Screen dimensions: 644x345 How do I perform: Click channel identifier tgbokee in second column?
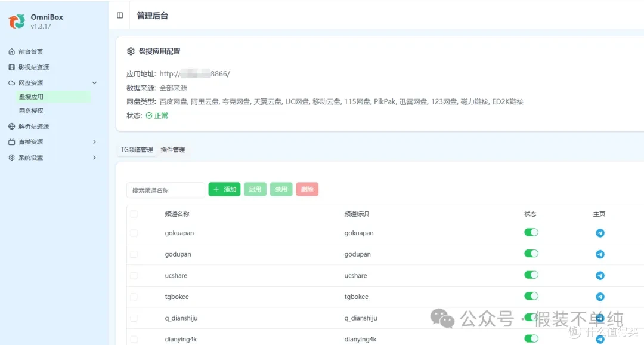(x=357, y=297)
